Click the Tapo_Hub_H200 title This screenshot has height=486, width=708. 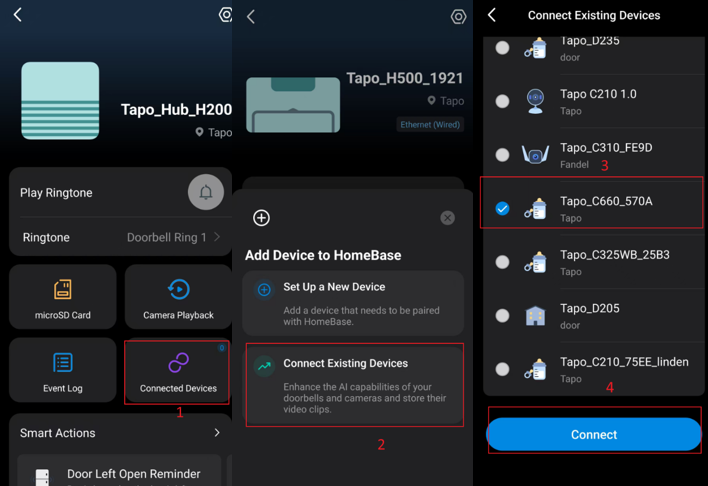coord(176,109)
